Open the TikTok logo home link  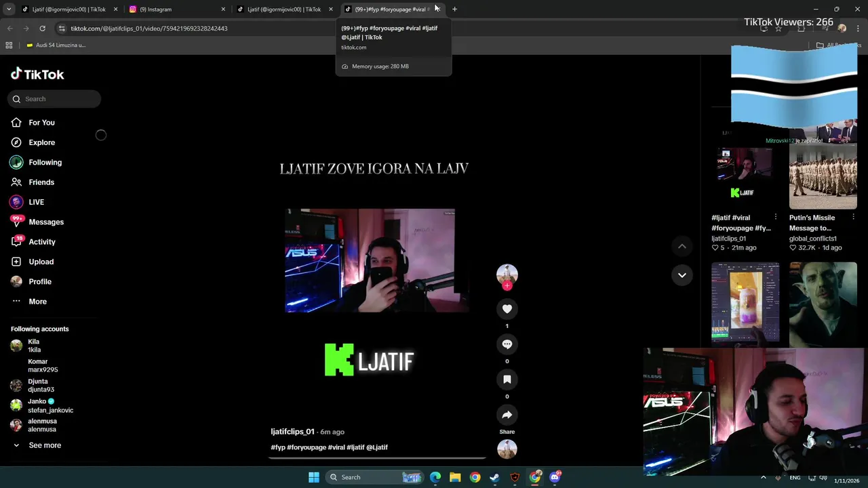[x=37, y=74]
